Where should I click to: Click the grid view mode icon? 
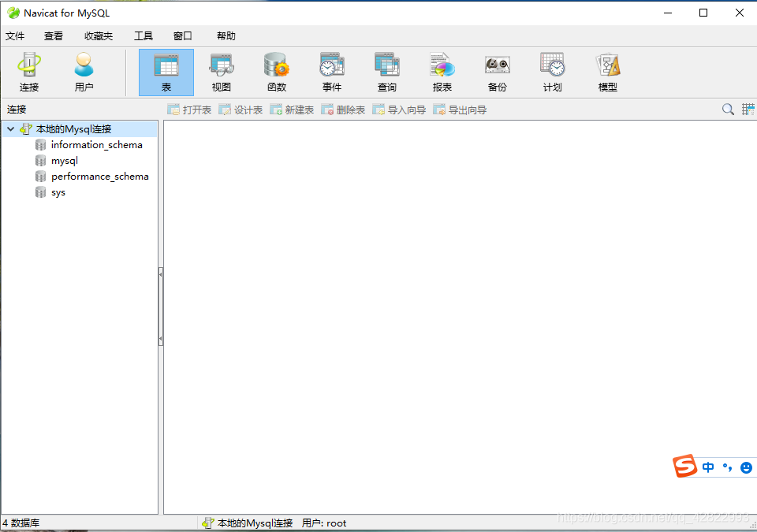748,109
